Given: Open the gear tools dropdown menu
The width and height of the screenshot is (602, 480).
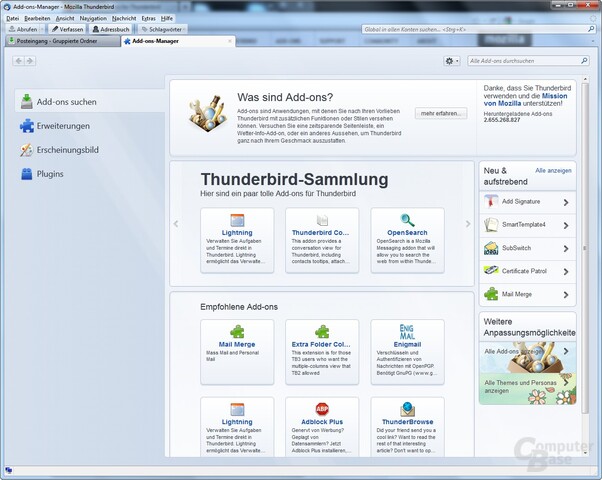Looking at the screenshot, I should pyautogui.click(x=452, y=61).
